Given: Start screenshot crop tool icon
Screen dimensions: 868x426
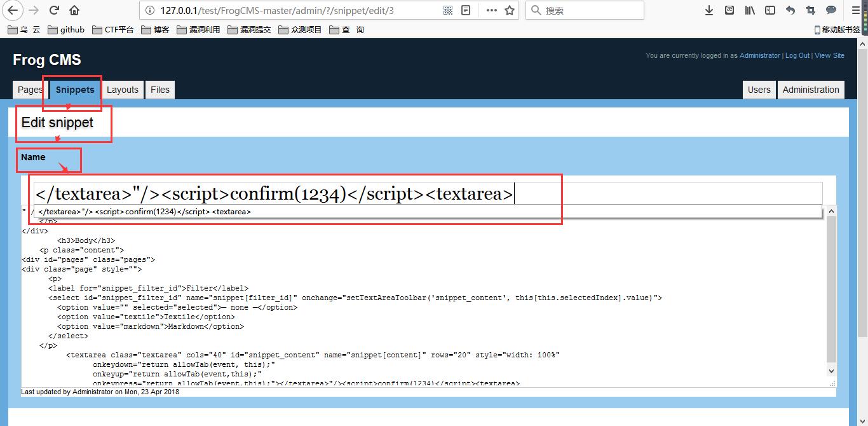Looking at the screenshot, I should 811,10.
